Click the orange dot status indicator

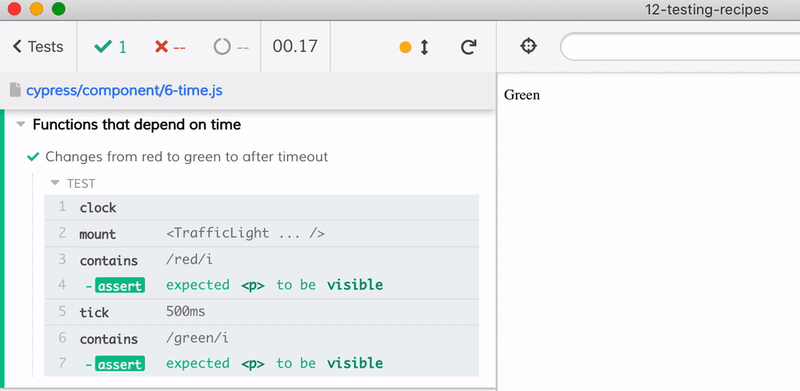coord(405,47)
